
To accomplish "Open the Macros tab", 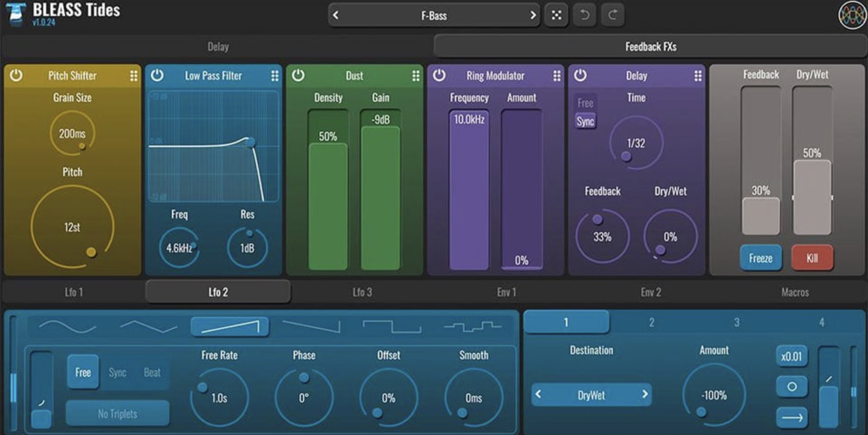I will [x=795, y=292].
